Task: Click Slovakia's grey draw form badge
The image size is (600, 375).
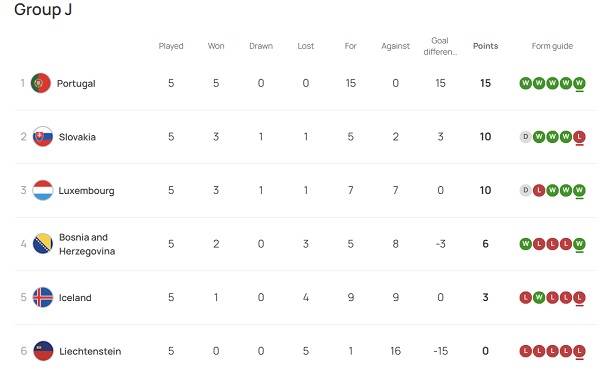Action: point(525,137)
